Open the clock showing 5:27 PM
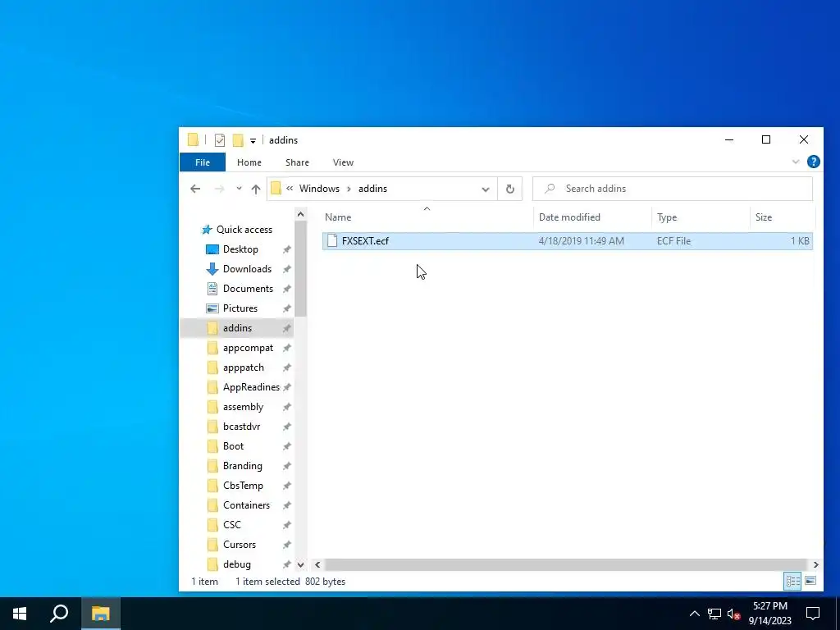840x630 pixels. 769,614
